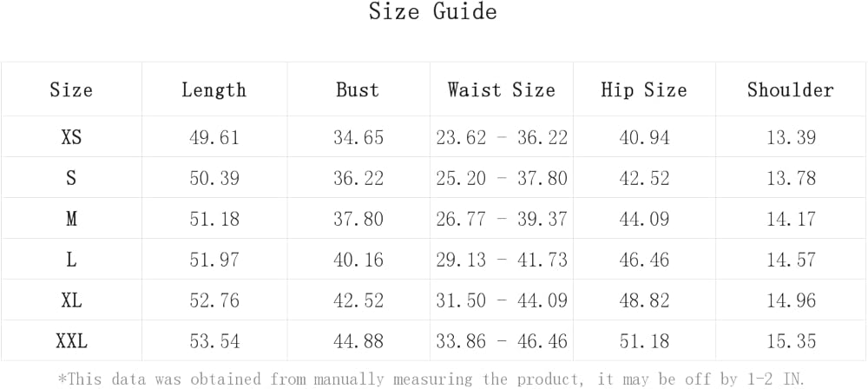
Task: Click the XL hip size value 48.82
Action: 643,301
